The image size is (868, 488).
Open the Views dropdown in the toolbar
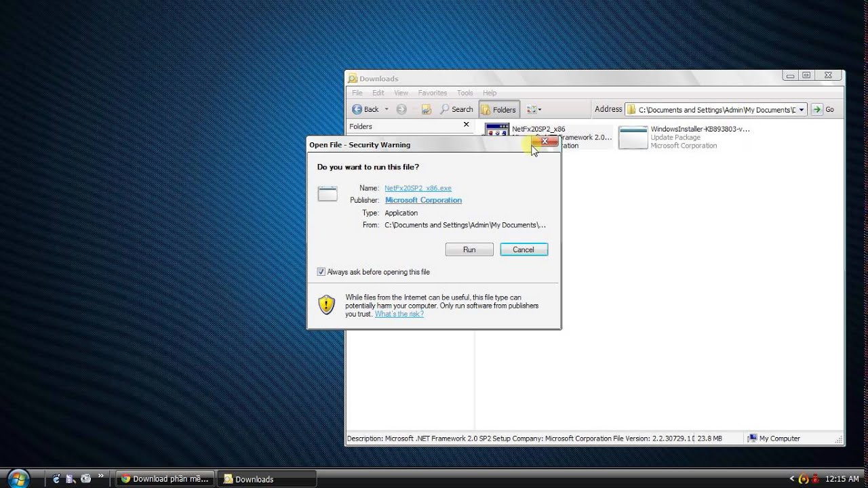pyautogui.click(x=534, y=109)
